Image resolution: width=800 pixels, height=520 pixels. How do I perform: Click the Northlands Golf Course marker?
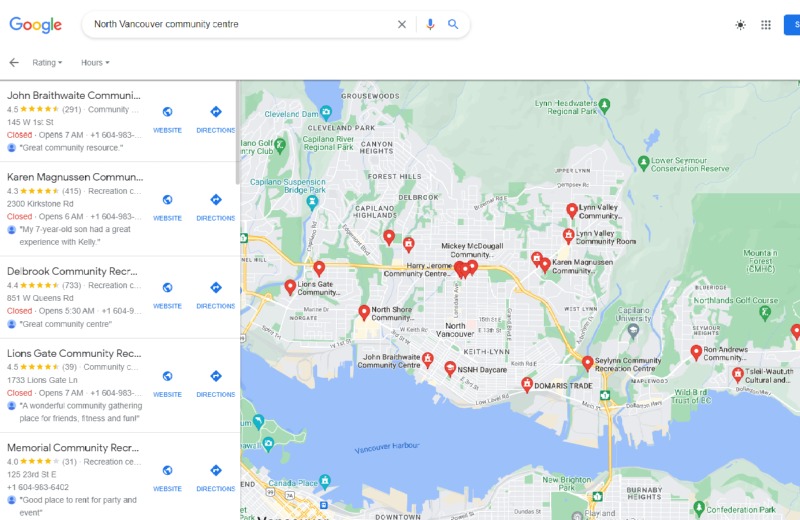click(764, 312)
